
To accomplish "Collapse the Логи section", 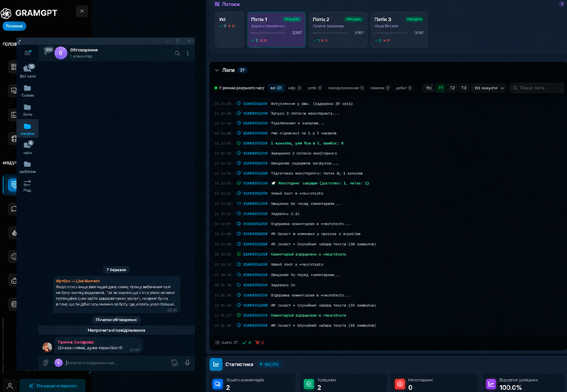I will [217, 70].
